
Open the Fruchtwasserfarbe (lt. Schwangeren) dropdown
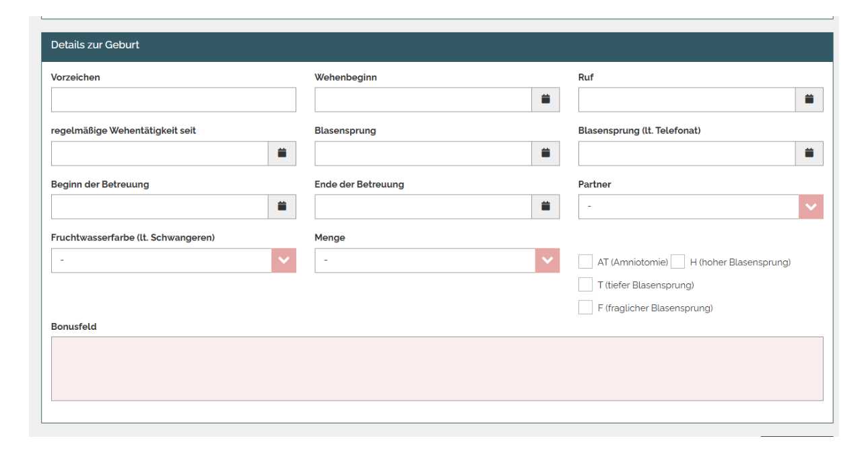point(173,260)
